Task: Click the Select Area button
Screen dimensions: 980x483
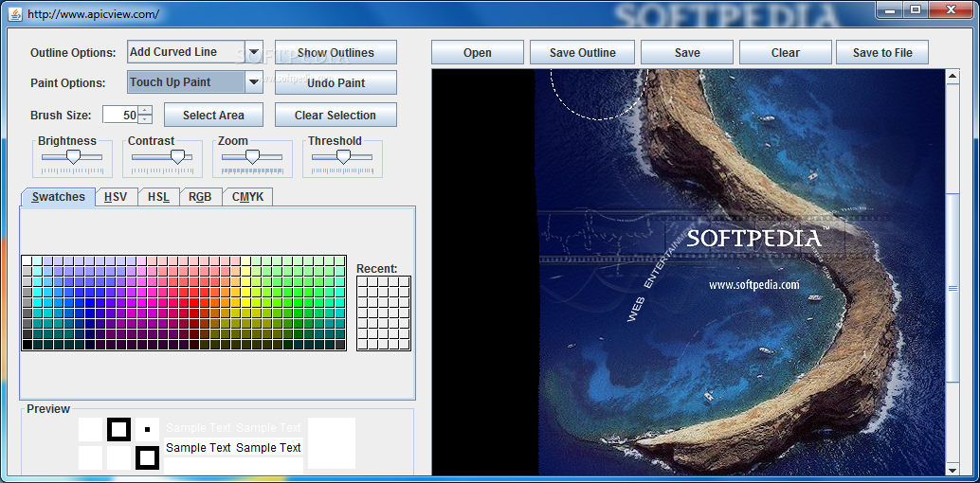Action: 213,115
